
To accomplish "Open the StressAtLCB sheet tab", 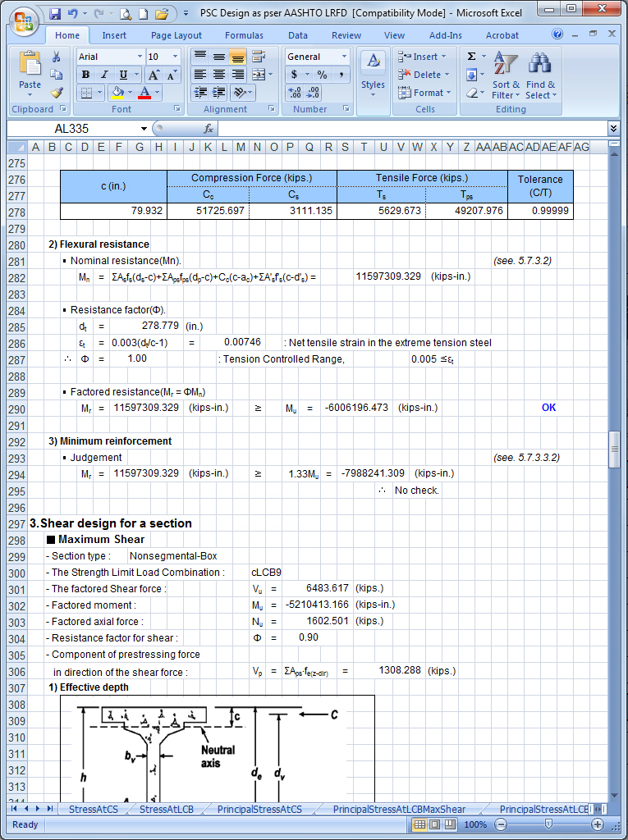I will 166,809.
